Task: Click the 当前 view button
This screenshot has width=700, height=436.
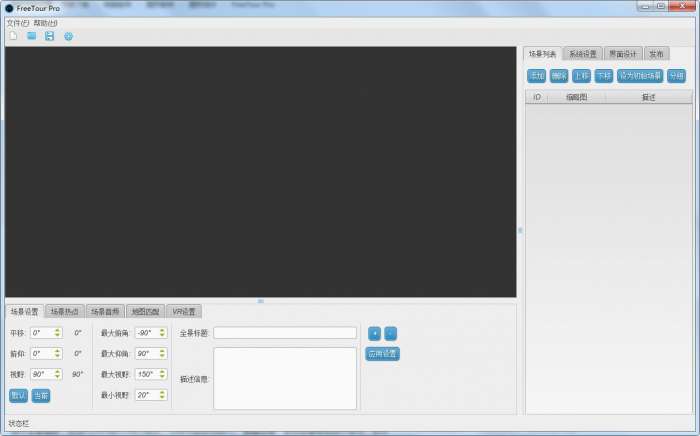Action: (41, 395)
